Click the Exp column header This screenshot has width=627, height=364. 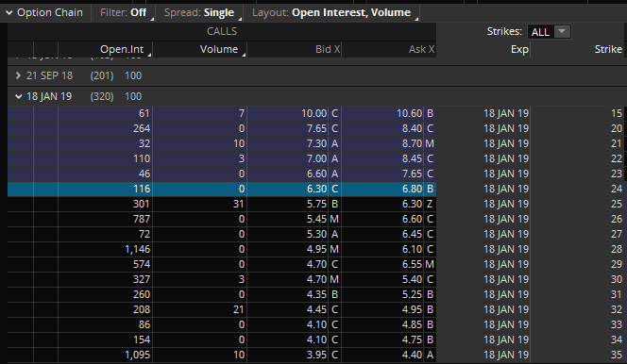(519, 49)
